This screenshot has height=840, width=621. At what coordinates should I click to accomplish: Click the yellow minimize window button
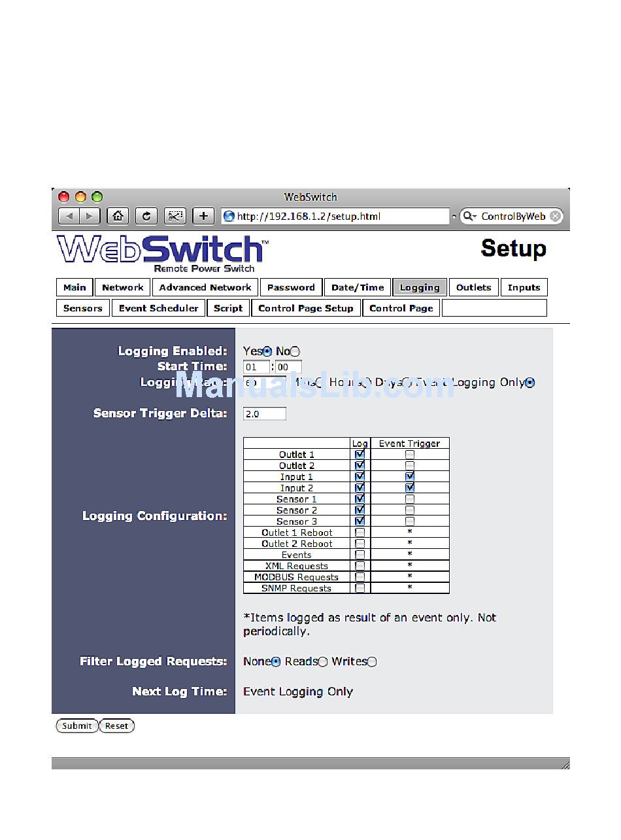pos(80,197)
